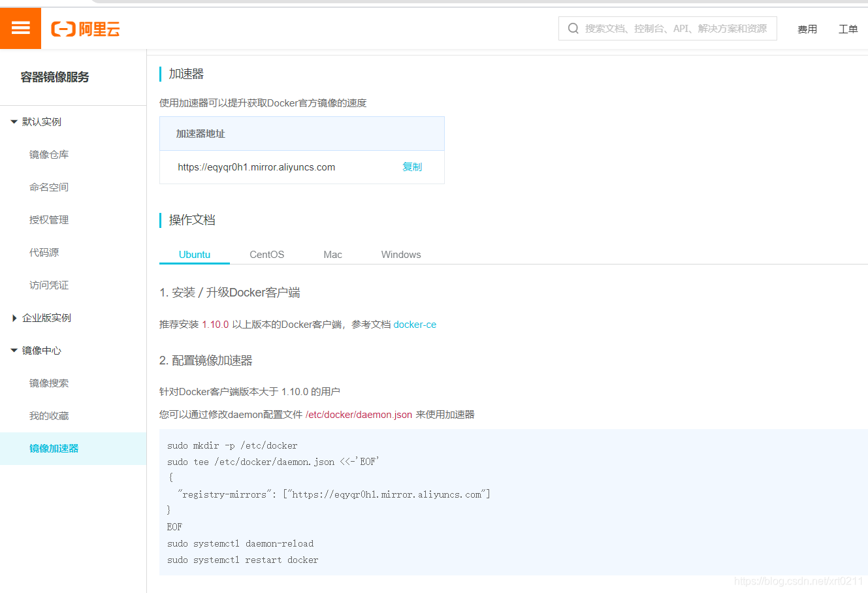Viewport: 868px width, 593px height.
Task: Open the 工单 menu
Action: (848, 29)
